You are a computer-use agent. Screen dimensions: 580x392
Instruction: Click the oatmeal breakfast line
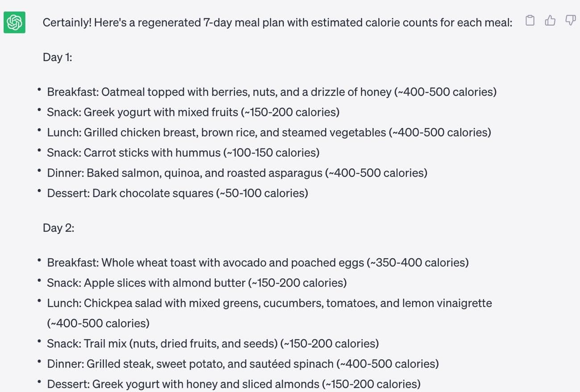(x=271, y=92)
